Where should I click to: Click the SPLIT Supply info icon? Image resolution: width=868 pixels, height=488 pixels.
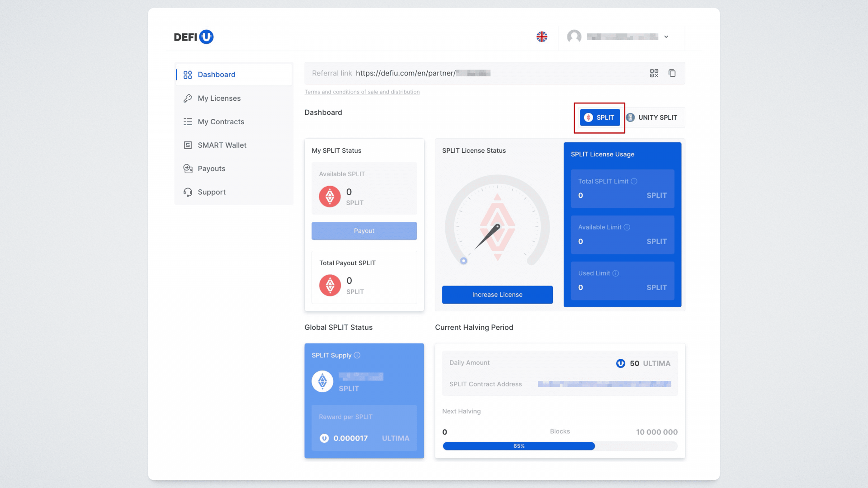357,355
